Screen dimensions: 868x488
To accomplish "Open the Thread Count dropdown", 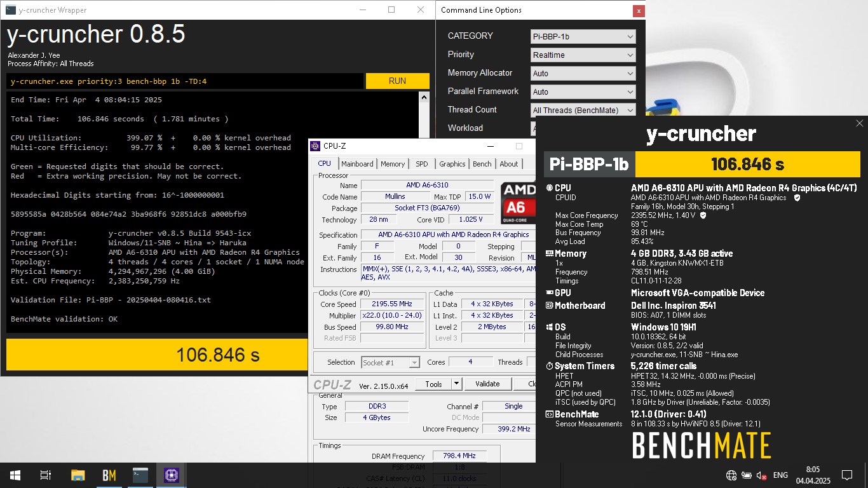I will point(583,110).
